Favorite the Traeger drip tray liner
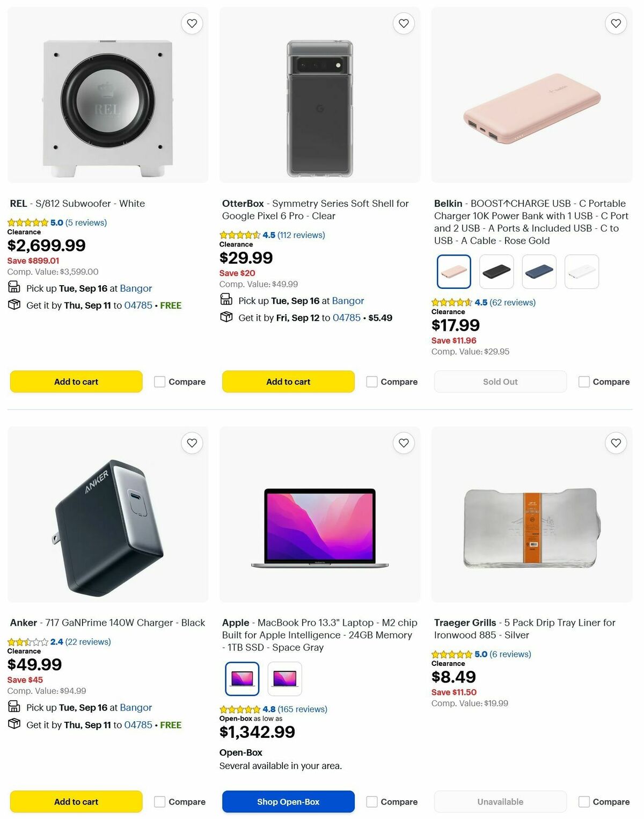 click(615, 443)
